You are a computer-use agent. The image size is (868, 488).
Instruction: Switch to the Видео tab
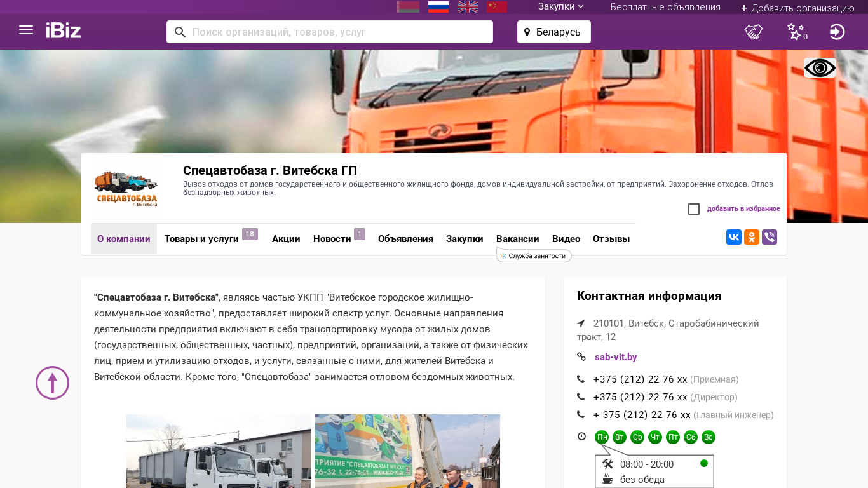(x=566, y=239)
